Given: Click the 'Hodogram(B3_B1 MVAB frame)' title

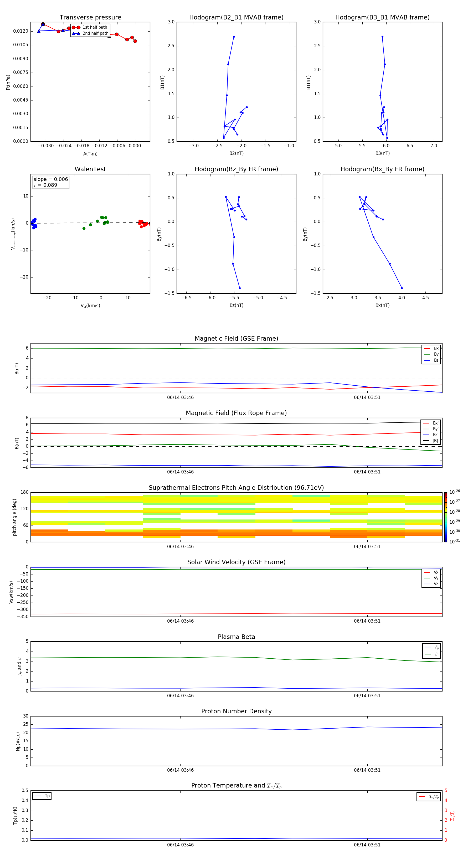Looking at the screenshot, I should 382,18.
